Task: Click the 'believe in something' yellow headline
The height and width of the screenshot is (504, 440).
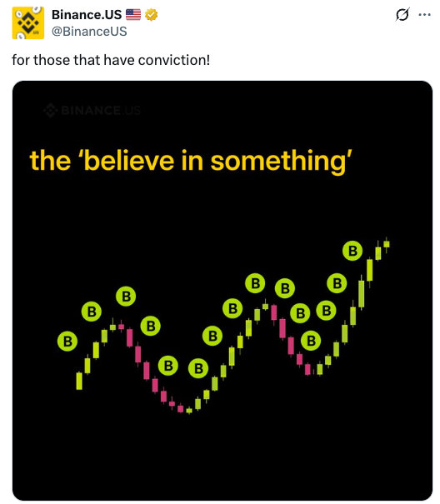Action: click(x=191, y=161)
